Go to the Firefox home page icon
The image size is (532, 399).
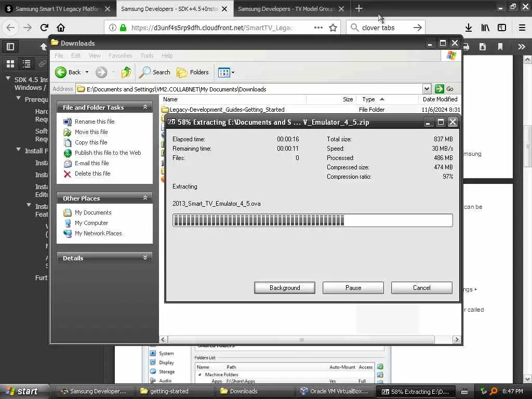[x=61, y=28]
